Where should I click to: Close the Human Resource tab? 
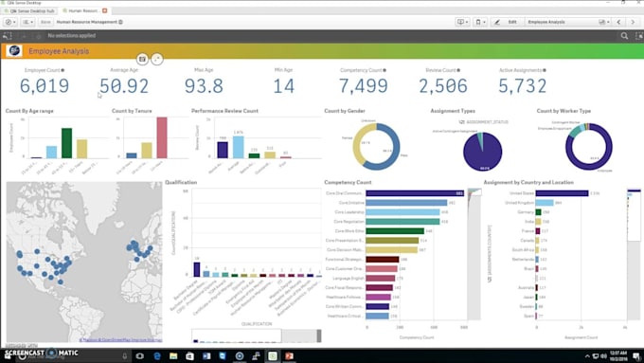click(105, 10)
